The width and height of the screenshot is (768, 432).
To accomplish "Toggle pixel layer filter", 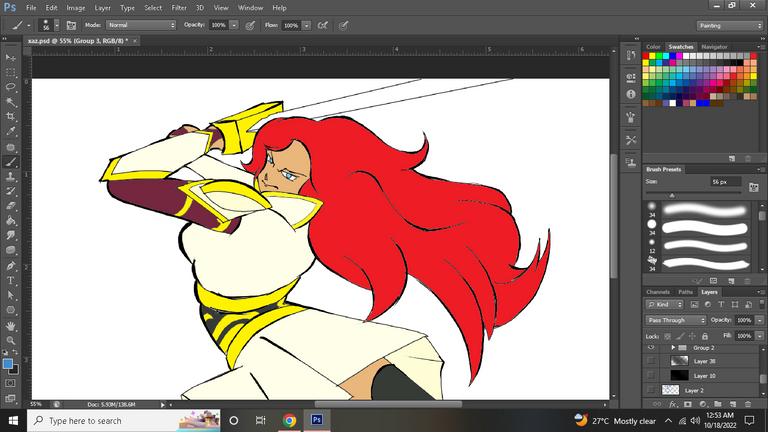I will pyautogui.click(x=695, y=305).
